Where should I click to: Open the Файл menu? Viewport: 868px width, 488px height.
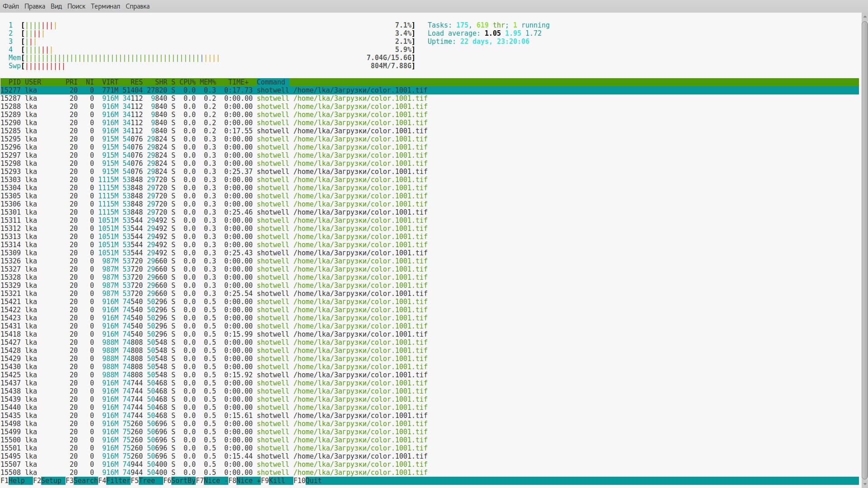point(11,6)
